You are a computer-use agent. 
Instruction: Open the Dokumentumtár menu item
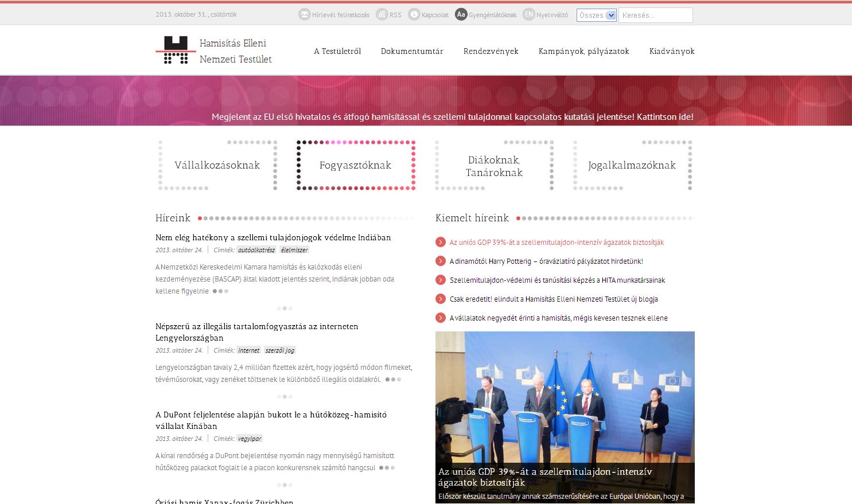click(412, 52)
